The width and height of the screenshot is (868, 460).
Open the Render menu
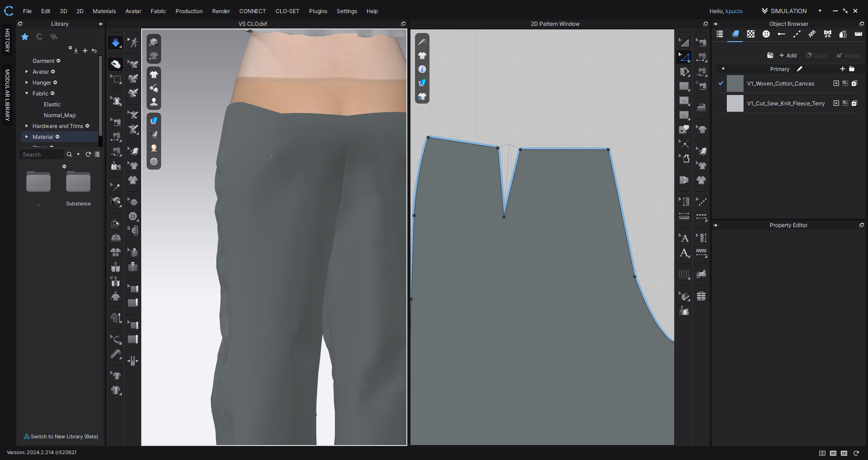pyautogui.click(x=221, y=11)
